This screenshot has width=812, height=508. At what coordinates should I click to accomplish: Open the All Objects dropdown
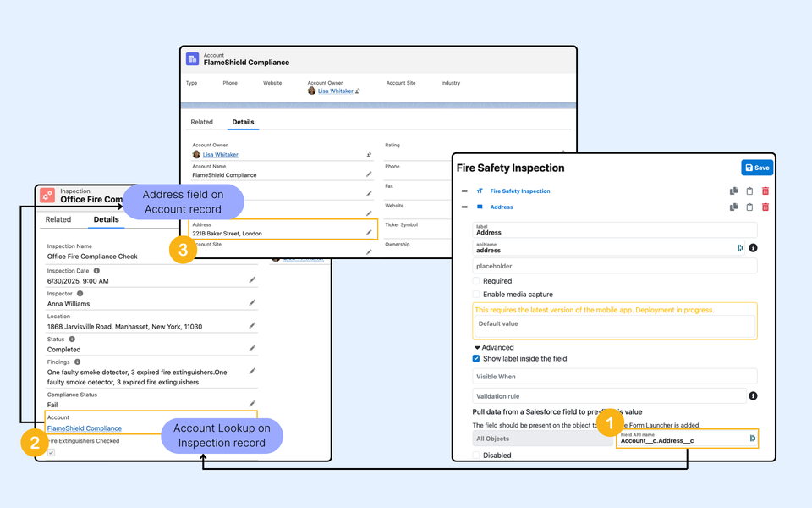coord(542,439)
